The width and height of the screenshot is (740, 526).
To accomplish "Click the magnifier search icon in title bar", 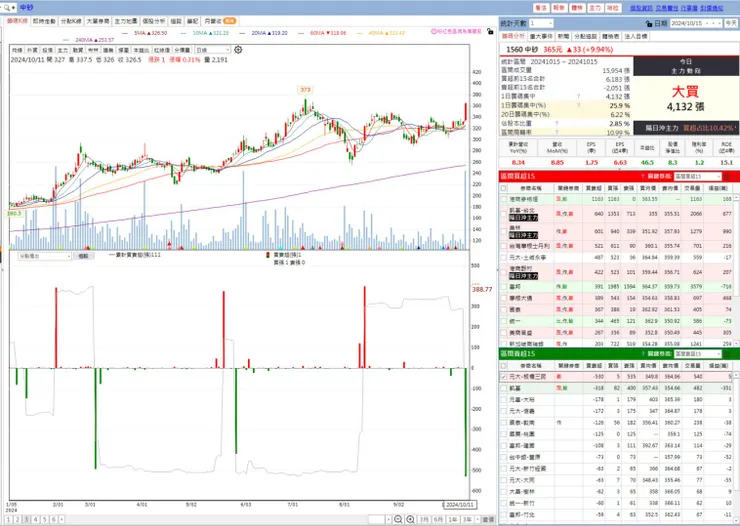I will tap(7, 8).
